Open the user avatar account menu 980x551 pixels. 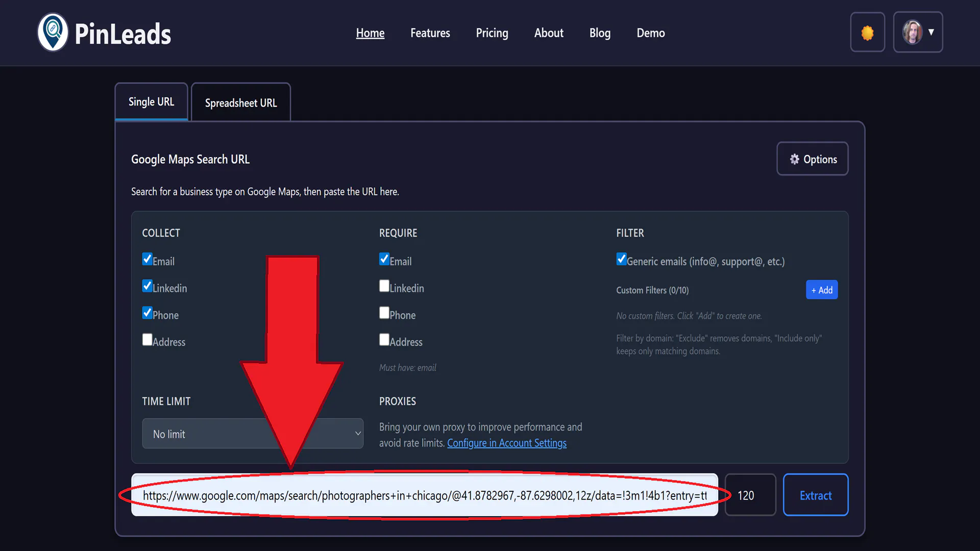pyautogui.click(x=918, y=32)
